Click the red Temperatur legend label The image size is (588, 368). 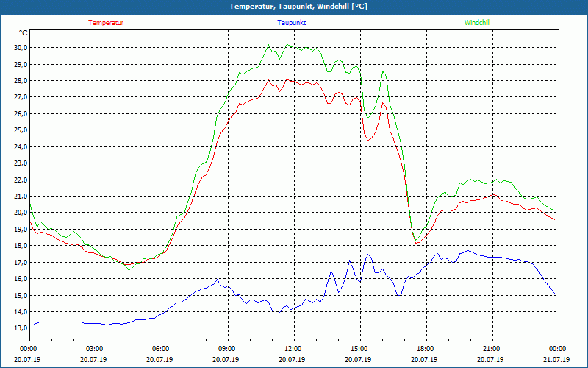pos(106,23)
